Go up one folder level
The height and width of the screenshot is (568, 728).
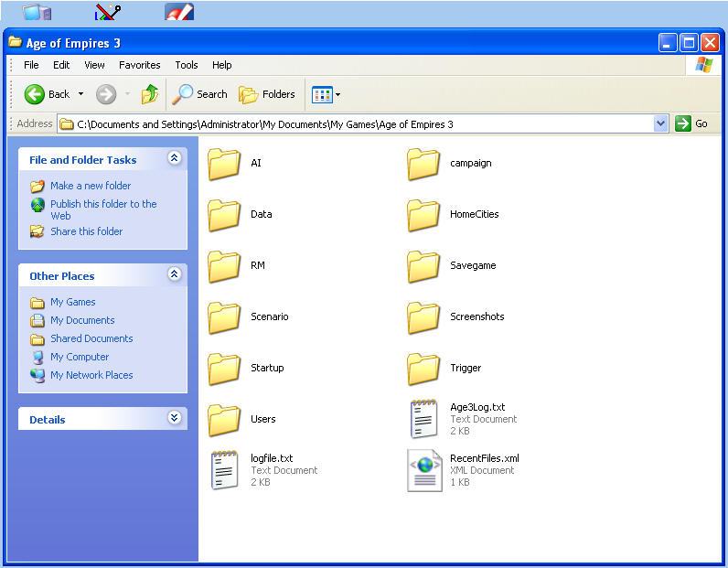tap(149, 94)
